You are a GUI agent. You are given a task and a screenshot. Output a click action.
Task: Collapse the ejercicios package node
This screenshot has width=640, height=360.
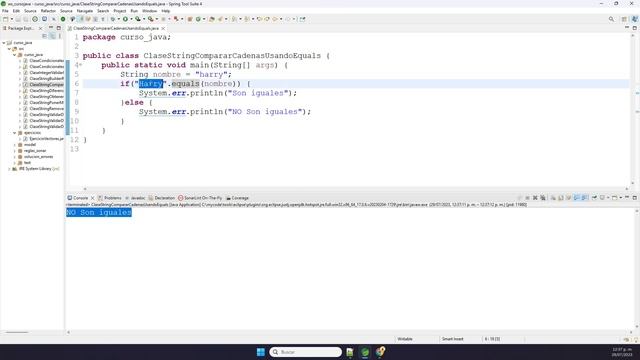[x=15, y=133]
